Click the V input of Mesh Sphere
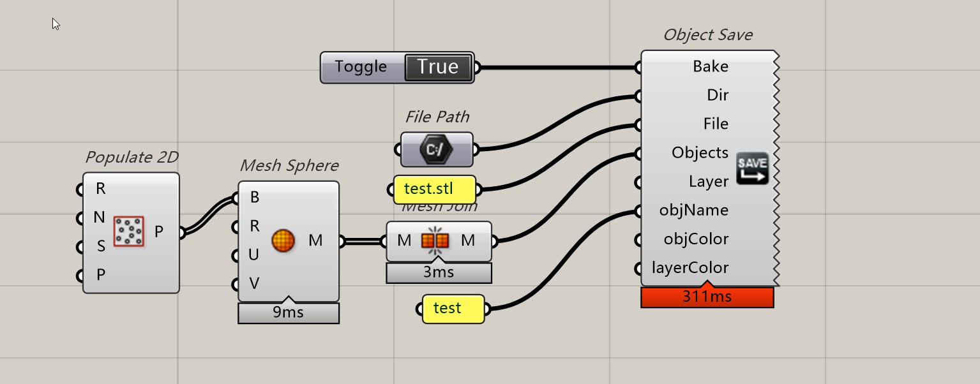The width and height of the screenshot is (980, 384). tap(254, 283)
